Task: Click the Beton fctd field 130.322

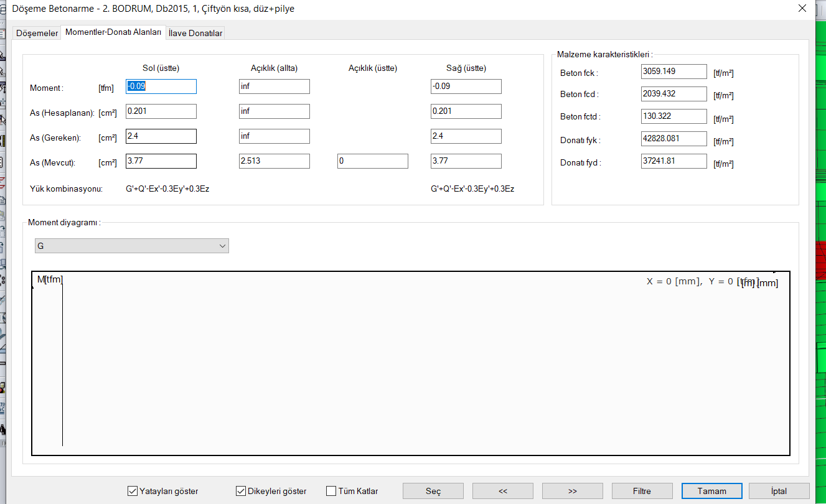Action: coord(674,116)
